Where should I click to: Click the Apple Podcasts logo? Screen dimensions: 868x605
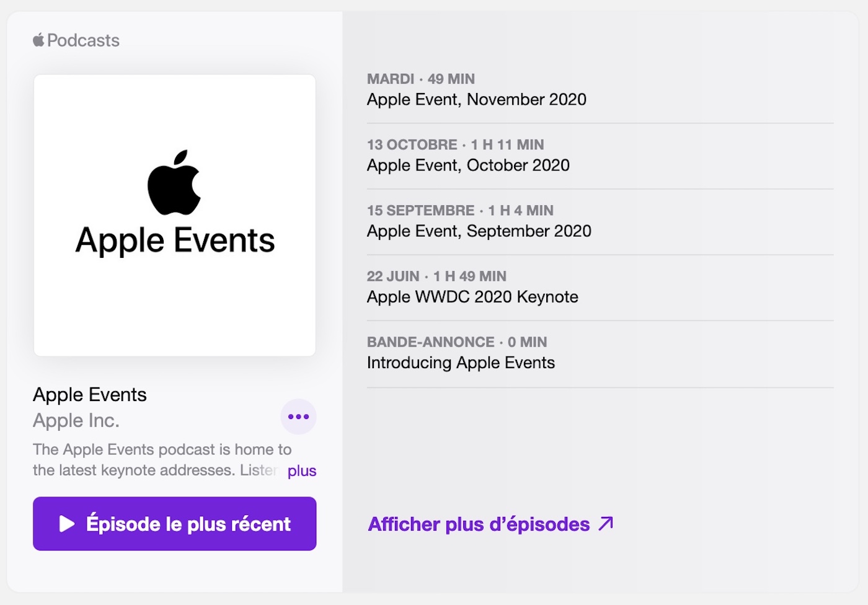click(x=76, y=40)
